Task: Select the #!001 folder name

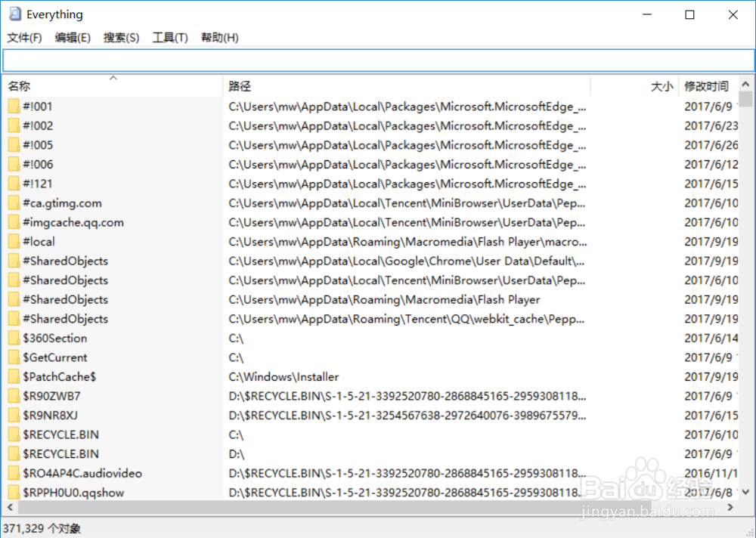Action: [38, 107]
